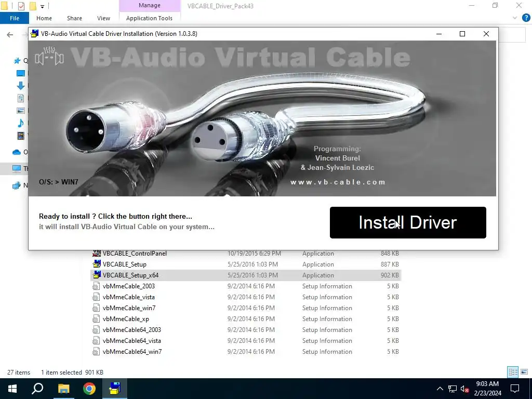Select vbMmeCable64_vista setup file
The width and height of the screenshot is (532, 399).
click(246, 341)
